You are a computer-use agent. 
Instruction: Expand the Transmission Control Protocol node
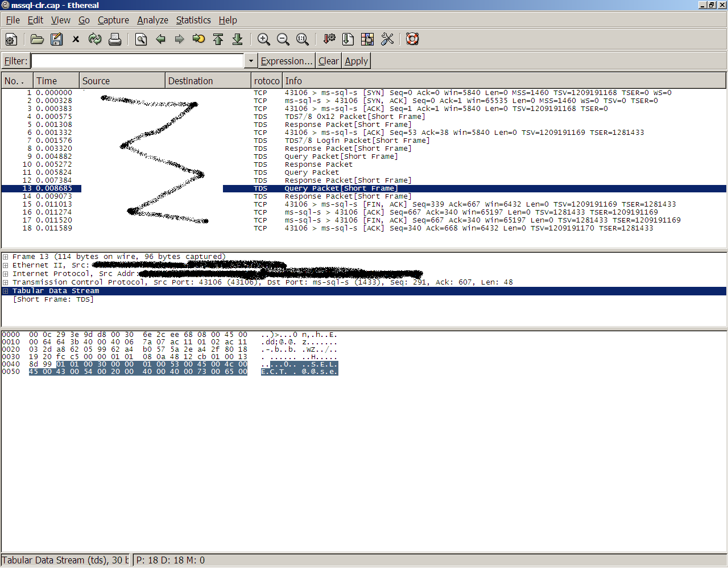(6, 282)
